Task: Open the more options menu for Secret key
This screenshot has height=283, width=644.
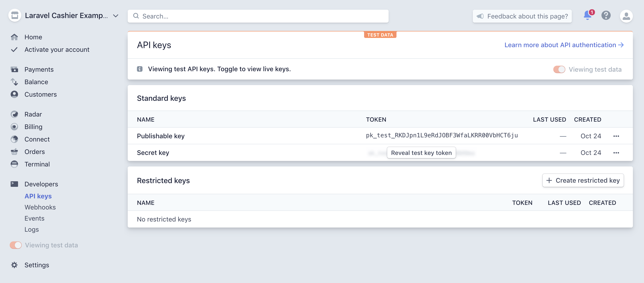Action: click(616, 153)
